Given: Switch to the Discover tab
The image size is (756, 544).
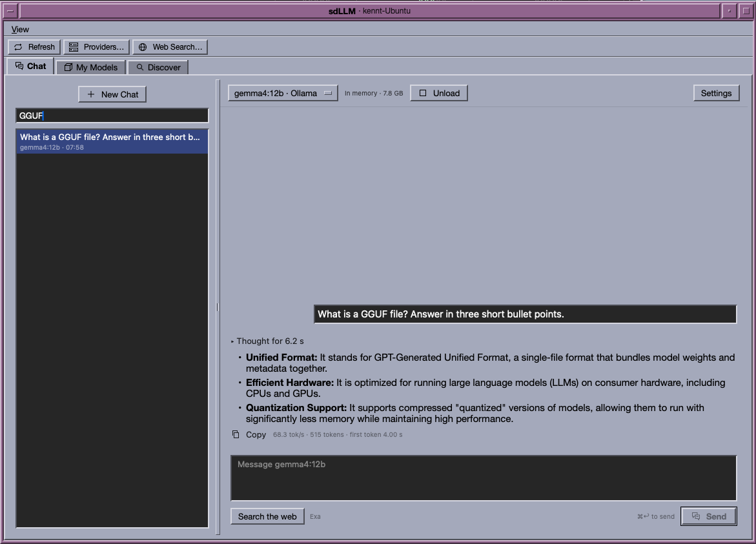Looking at the screenshot, I should (158, 68).
